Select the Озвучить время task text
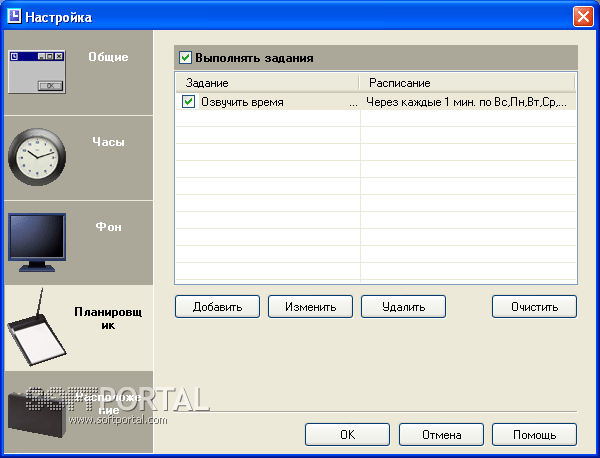Viewport: 600px width, 458px height. 242,102
